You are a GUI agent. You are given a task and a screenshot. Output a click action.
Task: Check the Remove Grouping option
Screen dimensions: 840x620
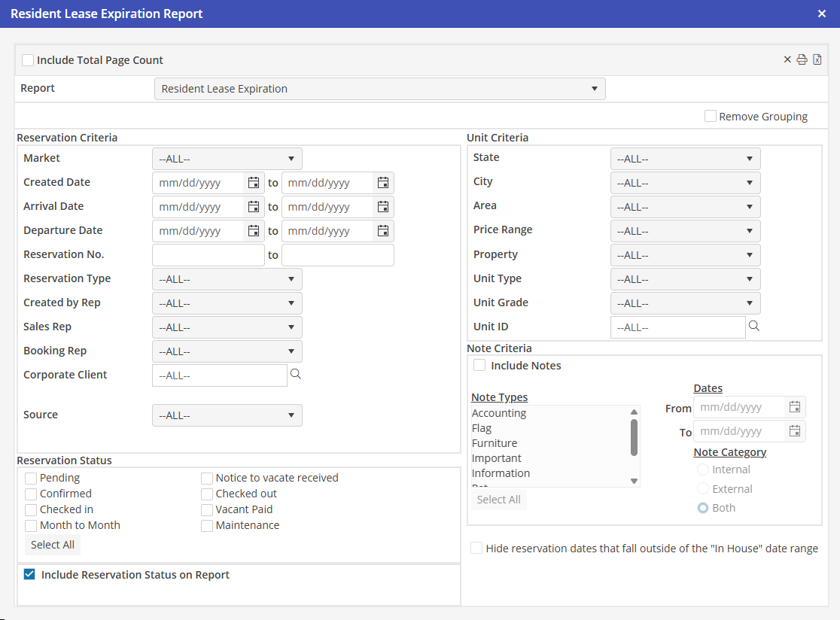[711, 117]
